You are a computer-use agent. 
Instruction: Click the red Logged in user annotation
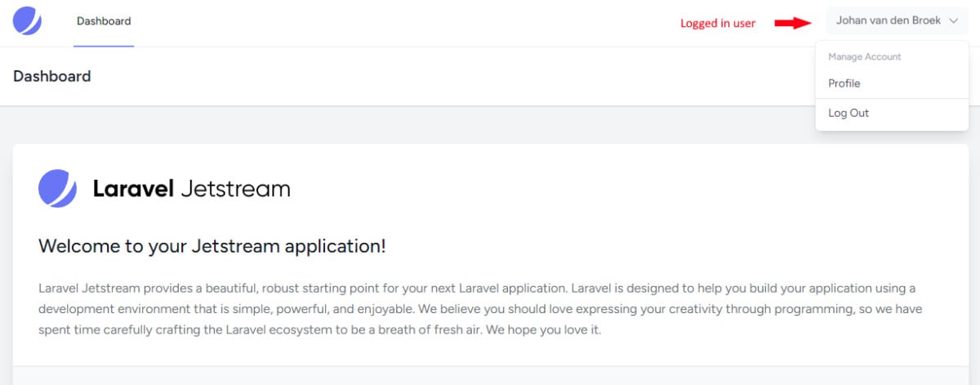point(718,24)
